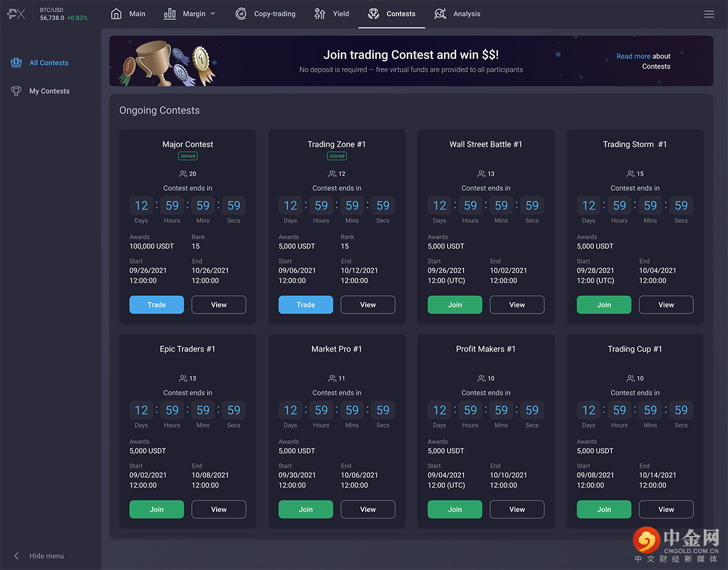Click the PX logo icon
The image size is (728, 570).
click(x=16, y=14)
